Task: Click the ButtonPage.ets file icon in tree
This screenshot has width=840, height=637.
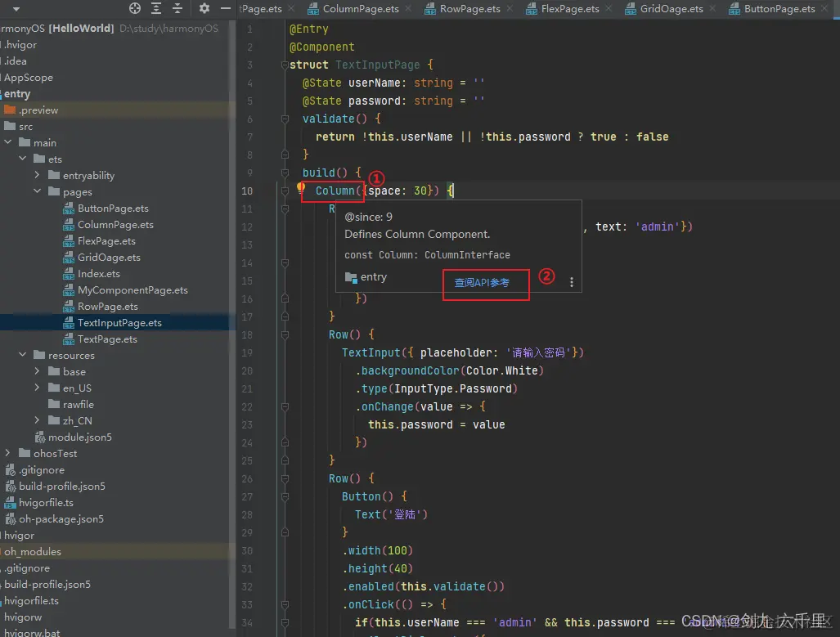Action: tap(69, 209)
